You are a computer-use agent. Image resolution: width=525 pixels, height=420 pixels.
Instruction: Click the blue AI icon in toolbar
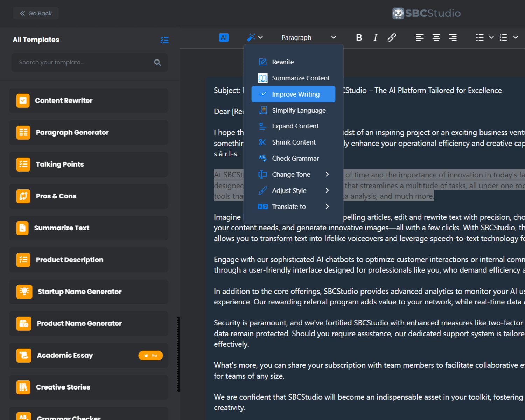(x=224, y=37)
